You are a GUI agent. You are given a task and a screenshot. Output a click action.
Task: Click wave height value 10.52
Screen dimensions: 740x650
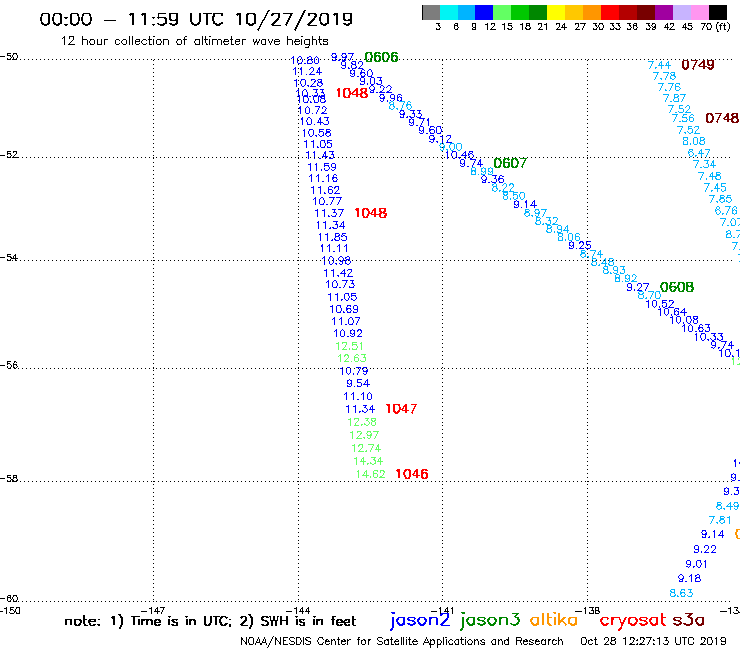point(660,304)
